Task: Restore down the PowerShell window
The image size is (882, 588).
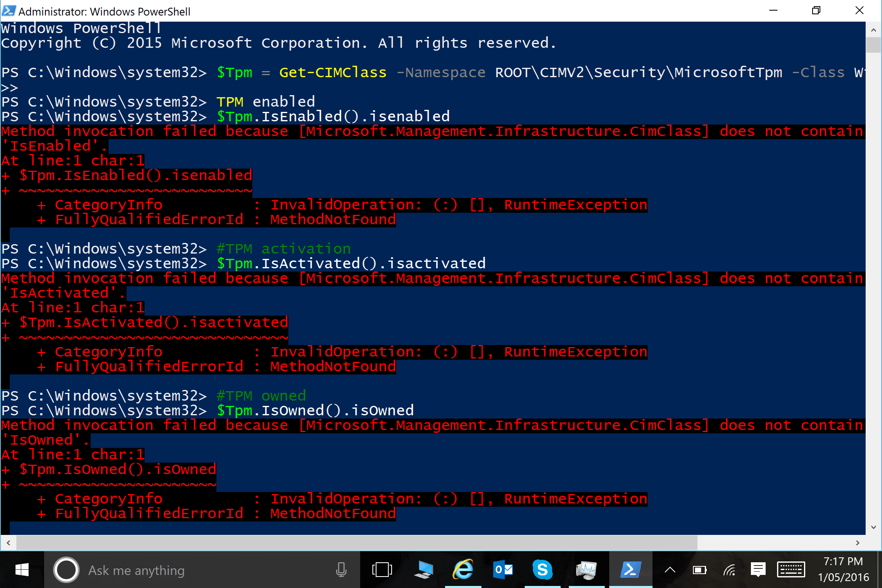Action: (816, 11)
